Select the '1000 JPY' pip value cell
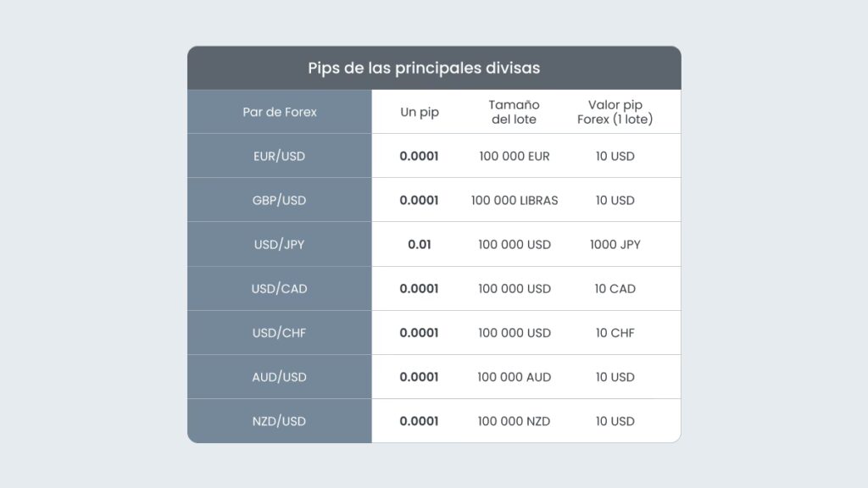Viewport: 868px width, 488px height. tap(615, 245)
